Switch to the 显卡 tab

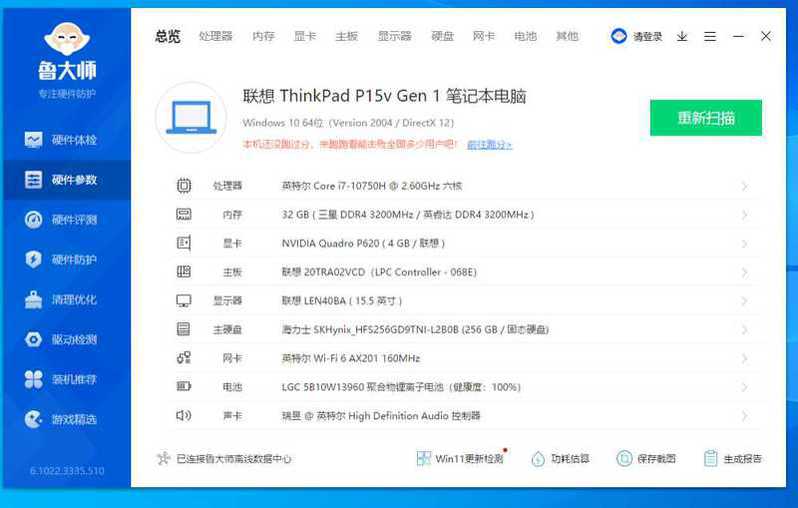(305, 36)
